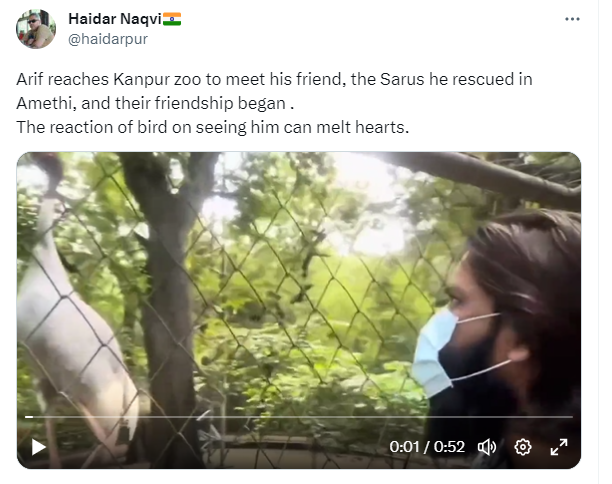Play the crane video

(38, 447)
